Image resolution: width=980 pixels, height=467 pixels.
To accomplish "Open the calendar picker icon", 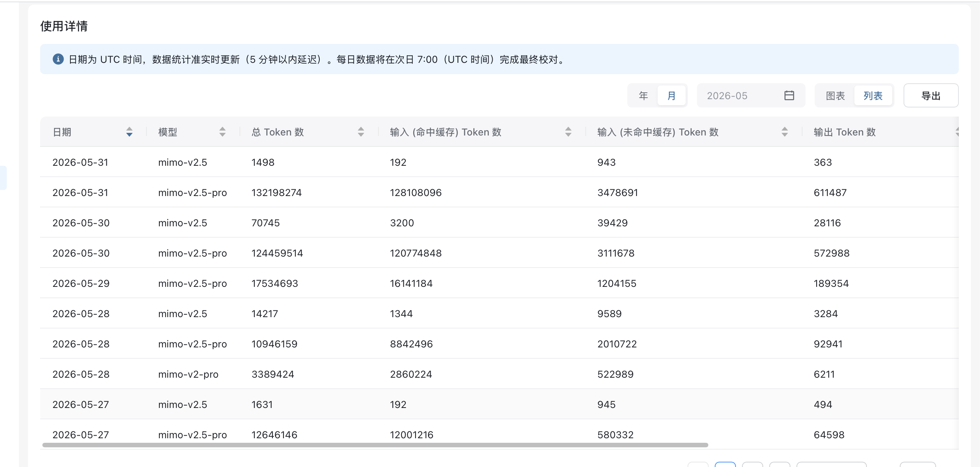I will (x=789, y=95).
